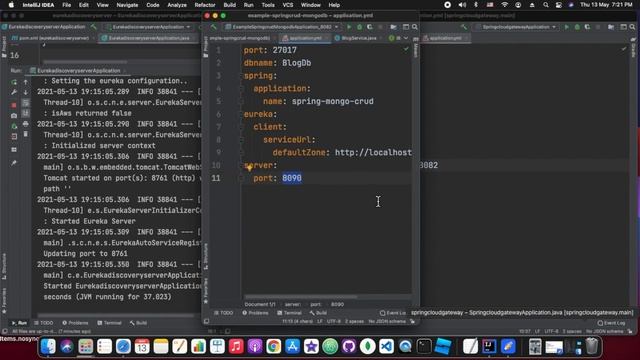Open the Wi-Fi menu bar icon
The width and height of the screenshot is (640, 360).
pos(504,5)
